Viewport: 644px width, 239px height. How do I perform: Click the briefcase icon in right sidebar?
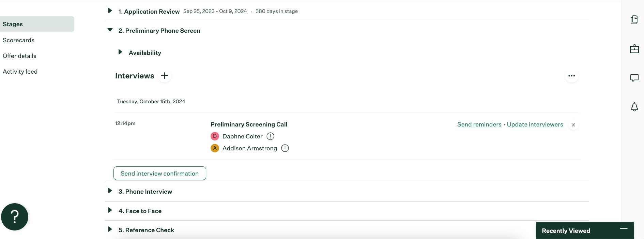point(634,49)
